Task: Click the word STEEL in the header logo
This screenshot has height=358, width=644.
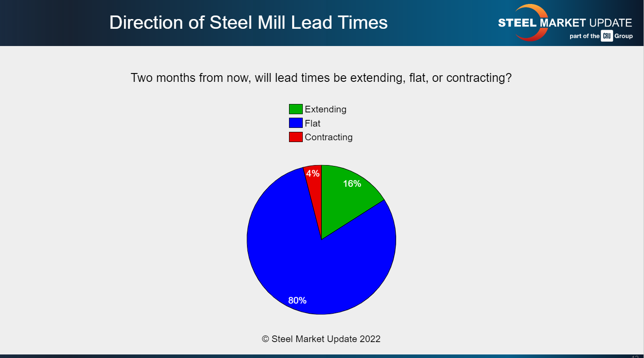Action: point(517,23)
